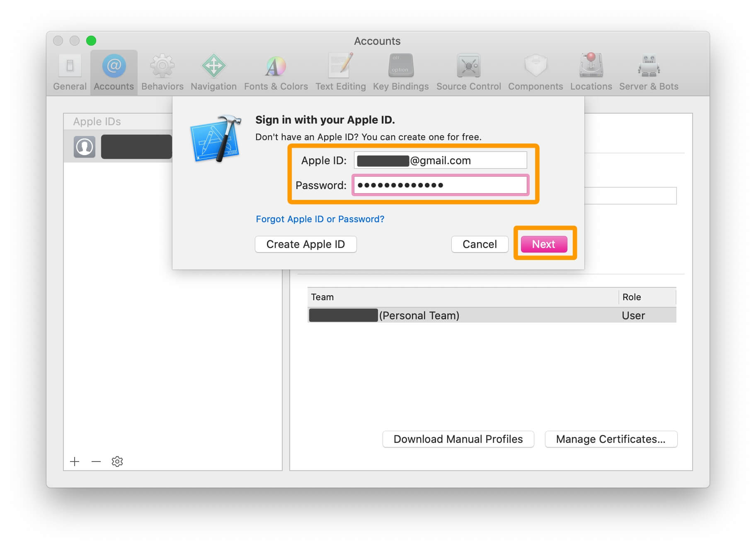756x549 pixels.
Task: Click the Team column header
Action: [463, 297]
